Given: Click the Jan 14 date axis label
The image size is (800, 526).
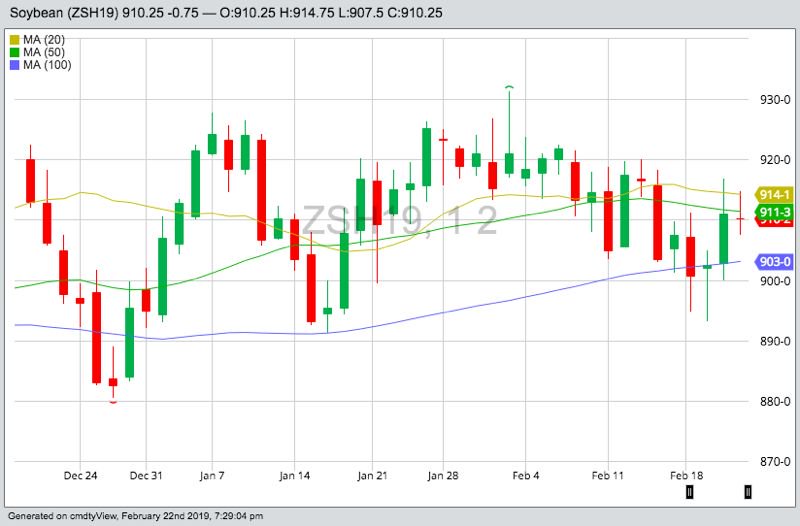Looking at the screenshot, I should click(x=294, y=476).
